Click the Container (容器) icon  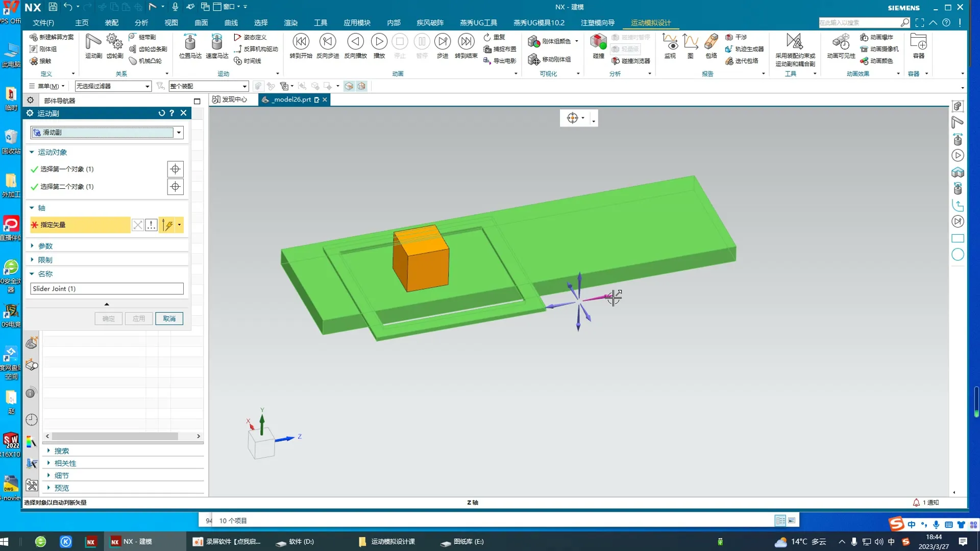918,45
